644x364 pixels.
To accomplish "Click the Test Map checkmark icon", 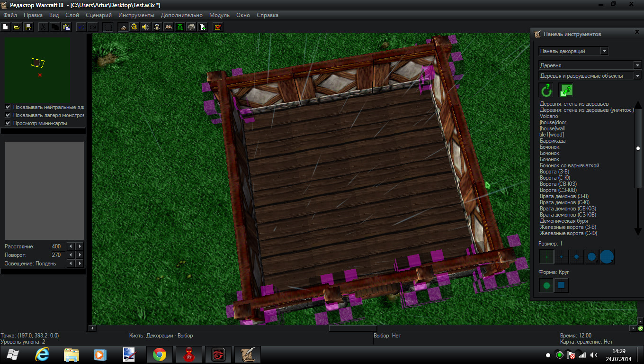I will point(218,27).
